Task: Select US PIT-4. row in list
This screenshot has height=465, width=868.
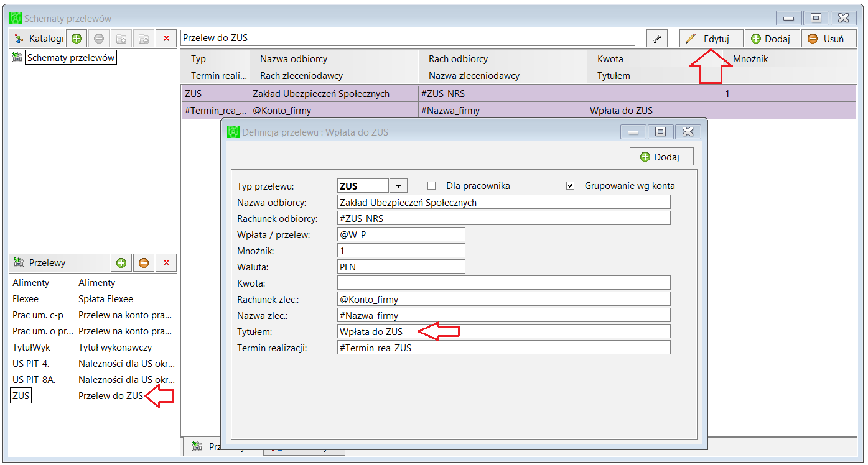Action: tap(93, 364)
